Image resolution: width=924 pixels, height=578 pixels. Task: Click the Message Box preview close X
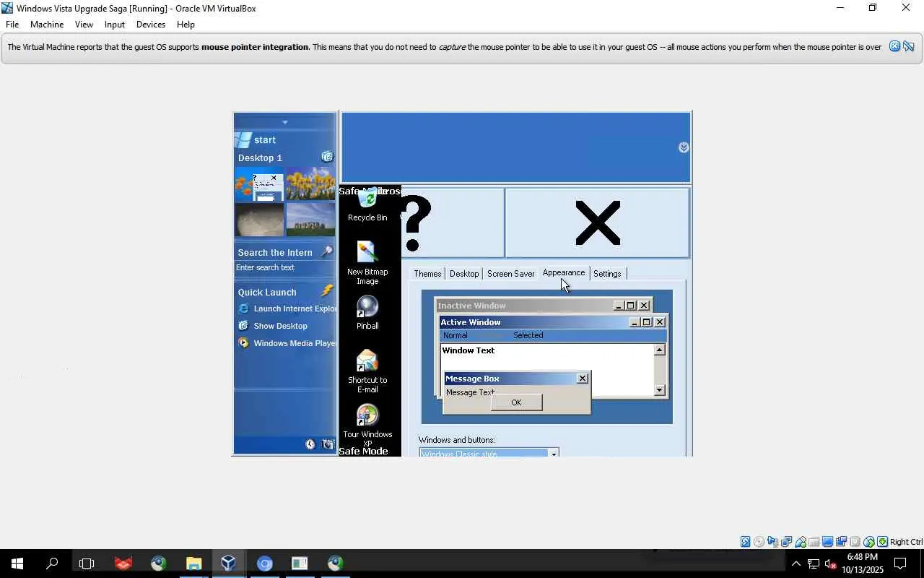click(x=583, y=379)
